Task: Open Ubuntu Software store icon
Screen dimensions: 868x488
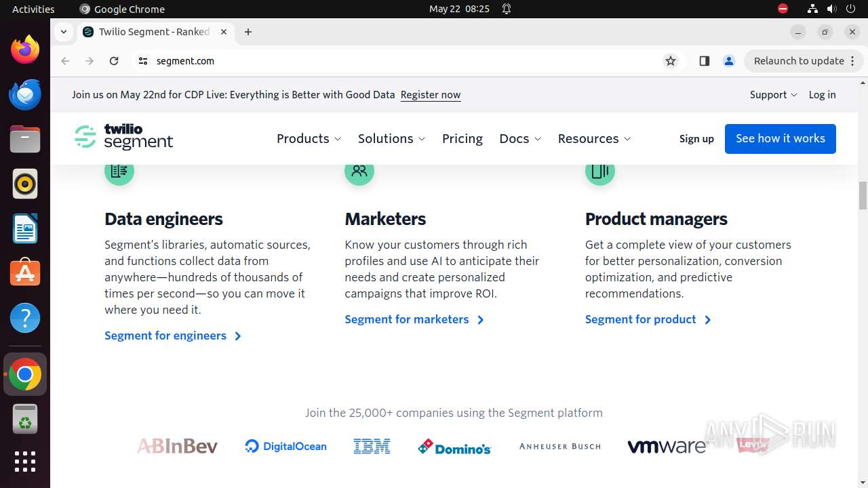Action: (25, 273)
